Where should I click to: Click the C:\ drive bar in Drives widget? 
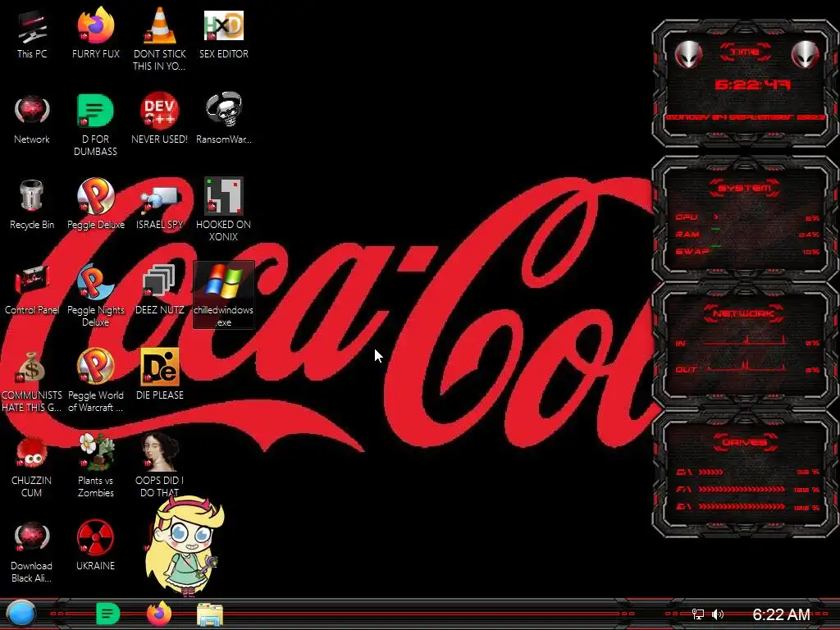(x=711, y=472)
